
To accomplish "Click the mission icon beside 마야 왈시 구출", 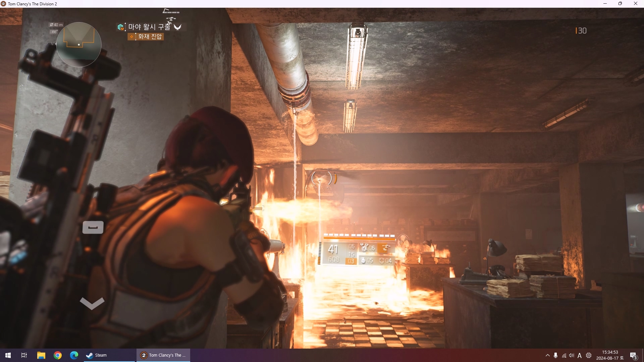I will point(120,27).
